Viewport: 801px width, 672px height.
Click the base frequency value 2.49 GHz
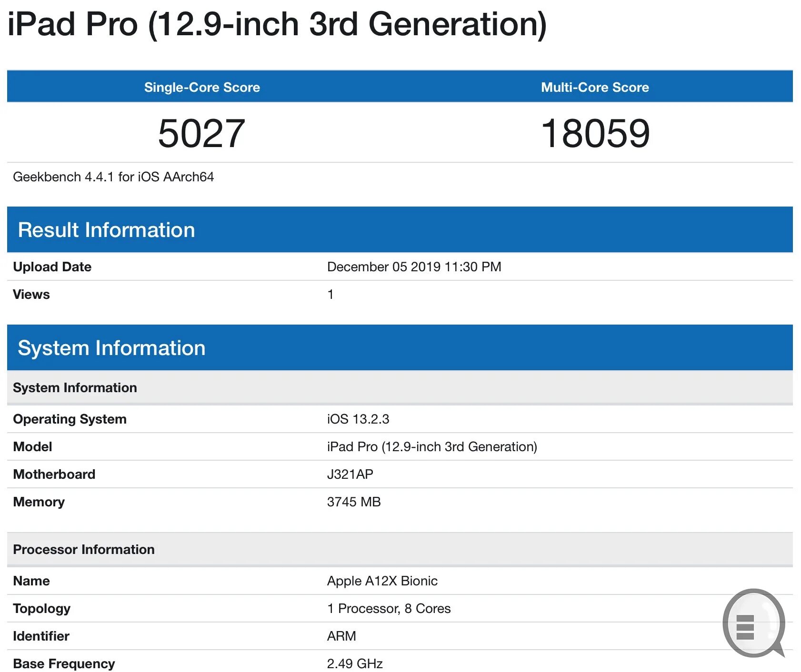355,664
